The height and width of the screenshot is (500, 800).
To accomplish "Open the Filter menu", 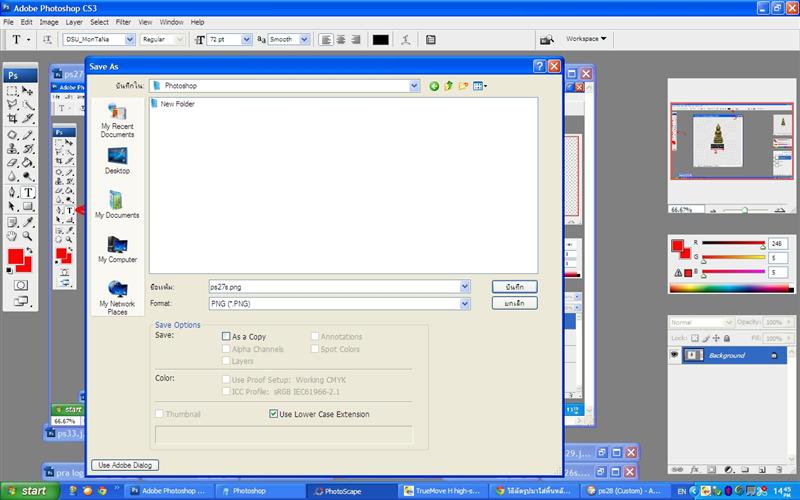I will [x=123, y=21].
